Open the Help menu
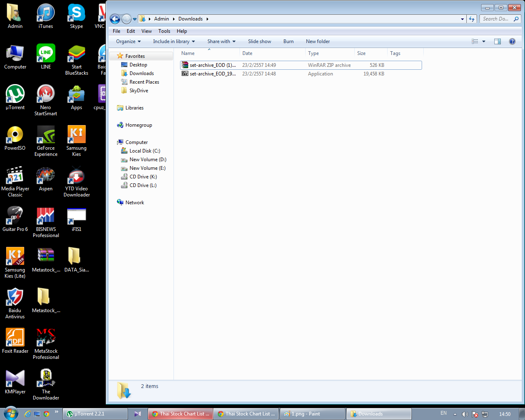This screenshot has height=420, width=525. point(182,31)
